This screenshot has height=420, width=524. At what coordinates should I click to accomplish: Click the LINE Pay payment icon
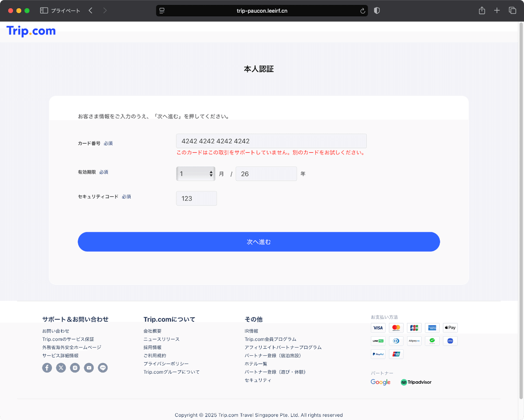pos(378,341)
